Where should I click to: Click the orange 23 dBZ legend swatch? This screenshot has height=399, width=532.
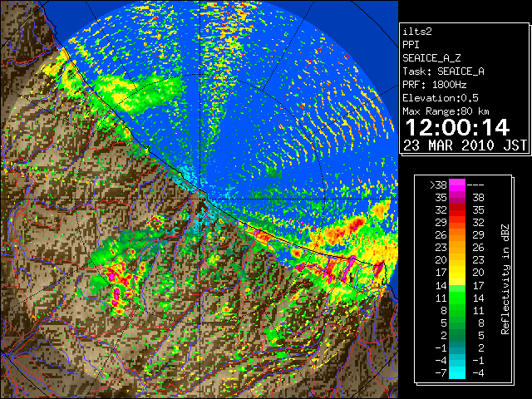(457, 248)
